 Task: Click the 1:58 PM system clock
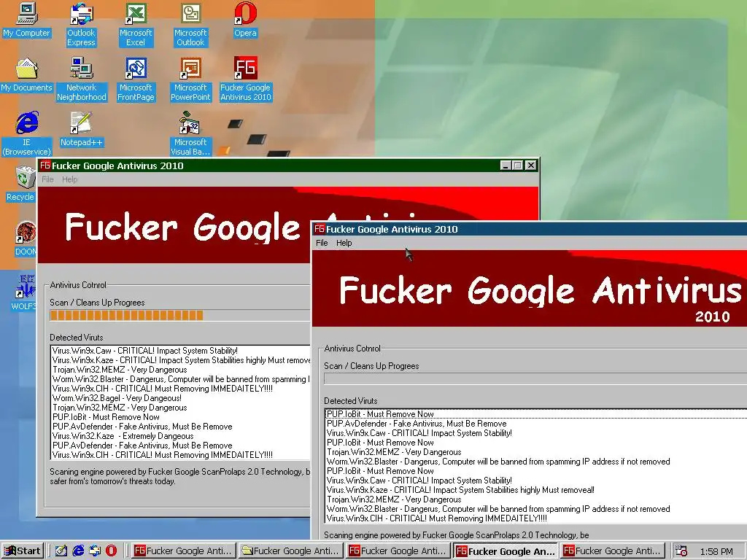click(716, 551)
